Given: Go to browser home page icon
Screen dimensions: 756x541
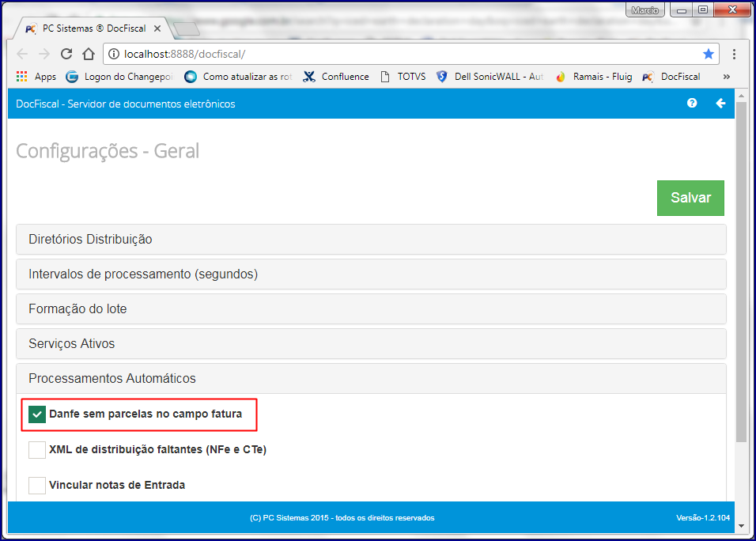Looking at the screenshot, I should coord(89,54).
